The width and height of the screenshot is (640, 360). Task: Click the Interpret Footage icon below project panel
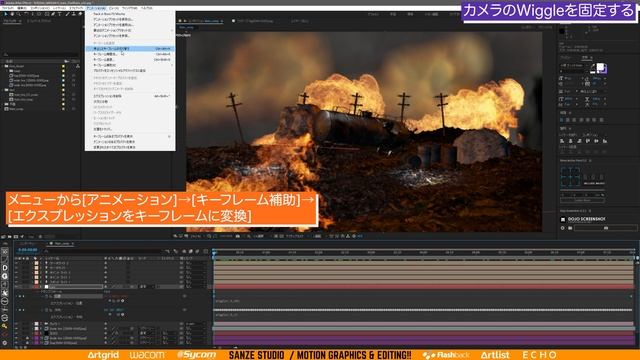[x=4, y=236]
